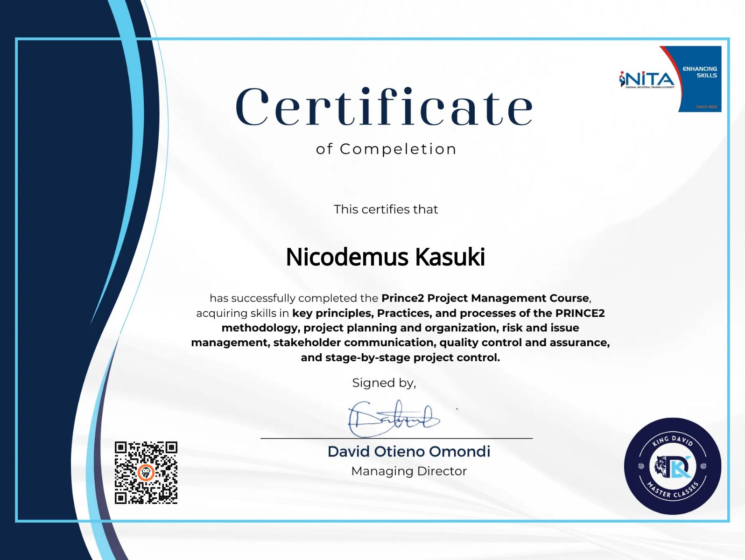Click the QR code on the certificate

(146, 473)
